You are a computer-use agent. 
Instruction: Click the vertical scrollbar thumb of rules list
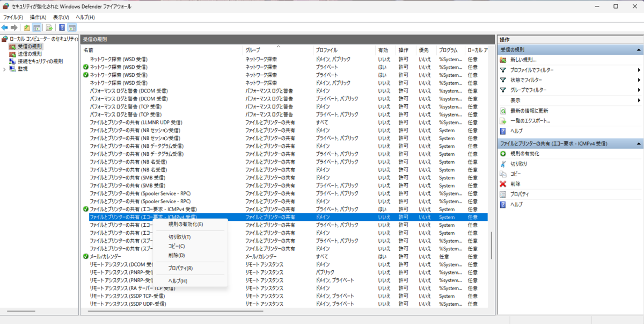point(491,246)
